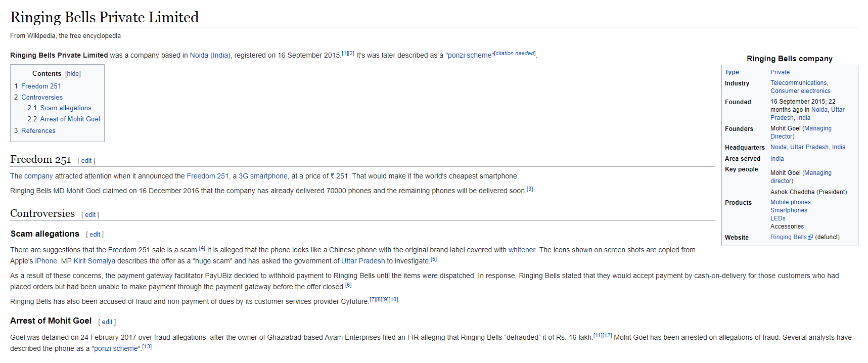Open the Consumer electronics infobox link
The width and height of the screenshot is (868, 363).
(x=800, y=92)
